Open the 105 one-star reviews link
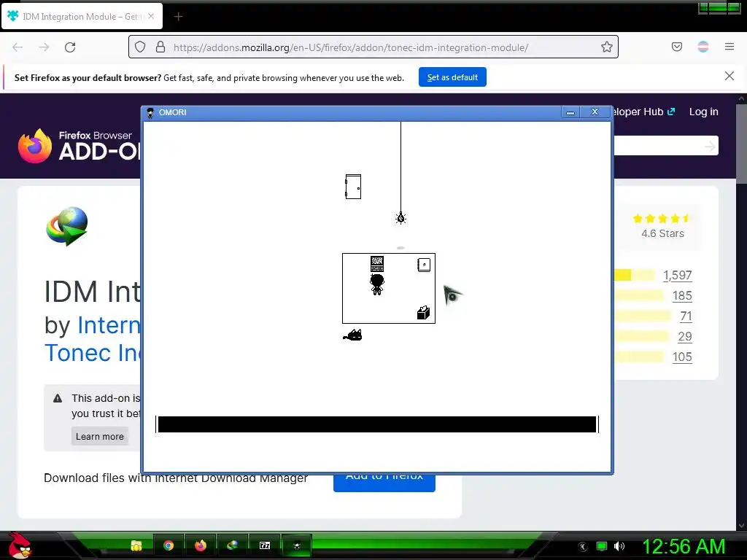Viewport: 747px width, 560px height. click(x=682, y=357)
